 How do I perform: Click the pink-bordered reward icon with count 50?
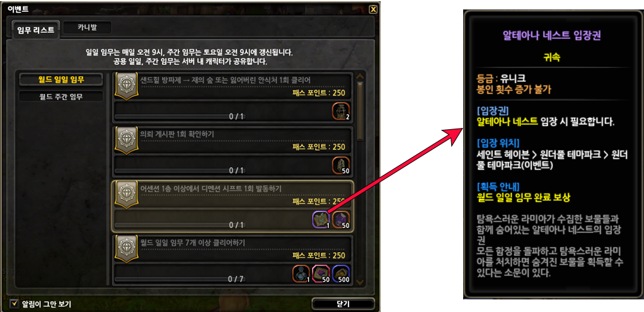click(321, 274)
